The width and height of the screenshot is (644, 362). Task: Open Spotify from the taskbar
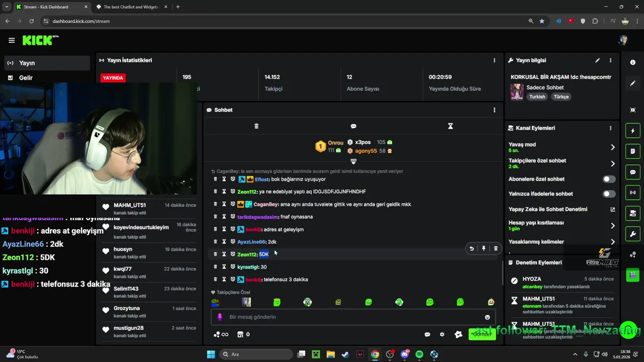pyautogui.click(x=419, y=354)
